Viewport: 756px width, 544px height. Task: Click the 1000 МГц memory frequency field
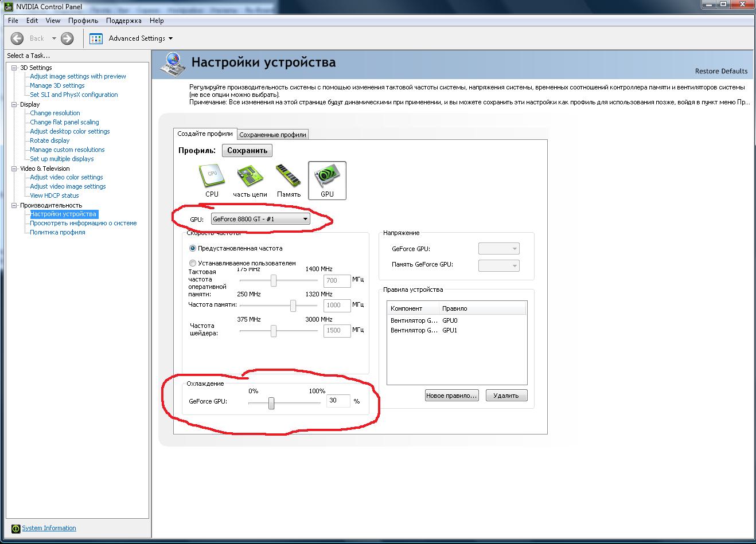(x=337, y=306)
